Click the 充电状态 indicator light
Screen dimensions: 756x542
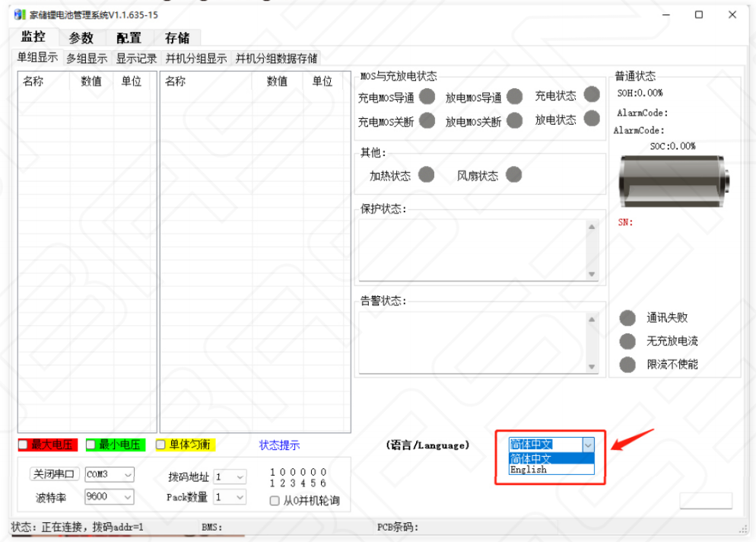pos(592,95)
